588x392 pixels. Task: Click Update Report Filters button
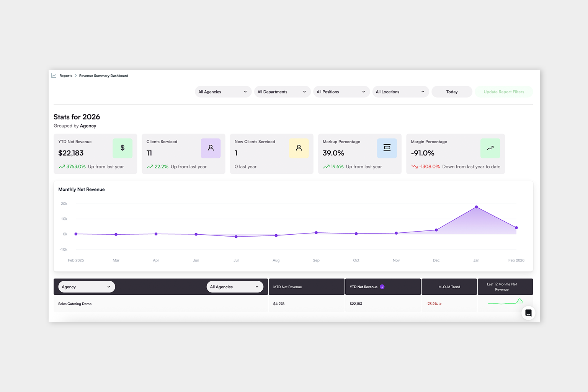tap(504, 92)
